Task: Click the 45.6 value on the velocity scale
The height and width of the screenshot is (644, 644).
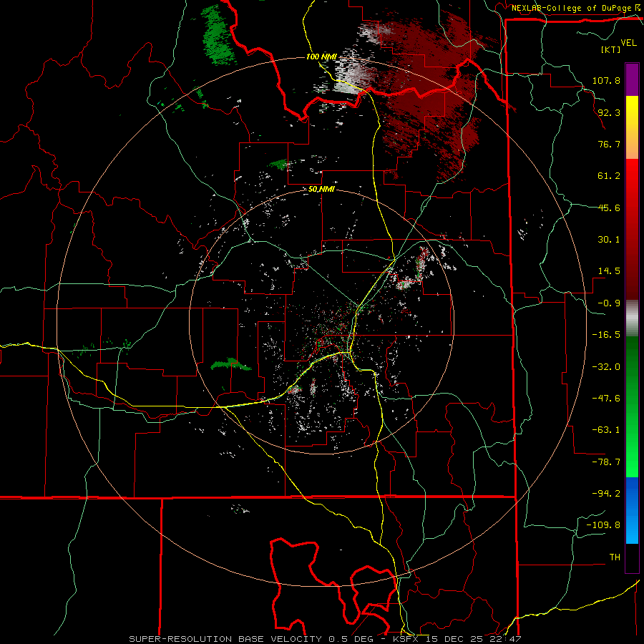Action: click(x=609, y=208)
